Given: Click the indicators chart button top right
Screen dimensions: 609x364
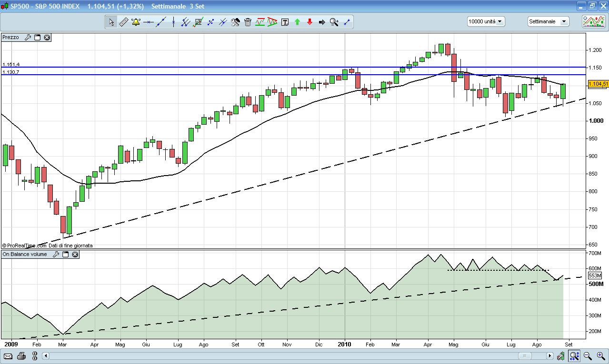Looking at the screenshot, I should coord(593,21).
